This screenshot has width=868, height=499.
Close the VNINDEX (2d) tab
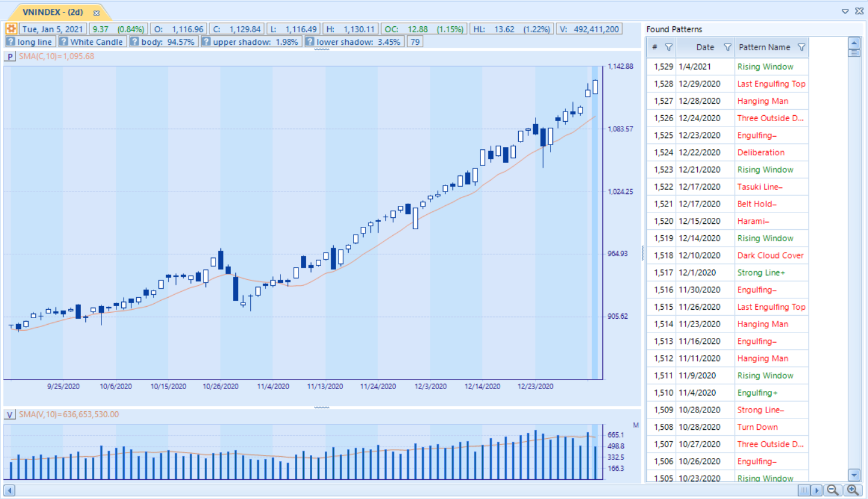coord(96,13)
